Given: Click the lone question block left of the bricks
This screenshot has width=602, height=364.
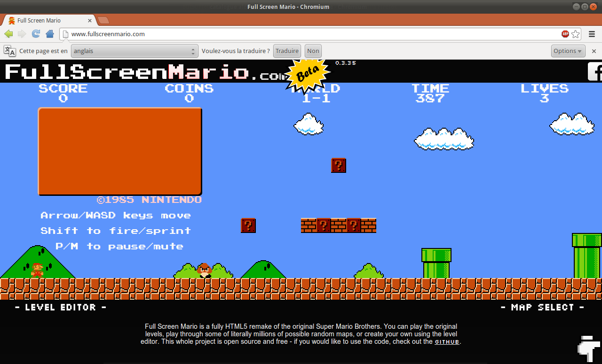Looking at the screenshot, I should pos(248,225).
